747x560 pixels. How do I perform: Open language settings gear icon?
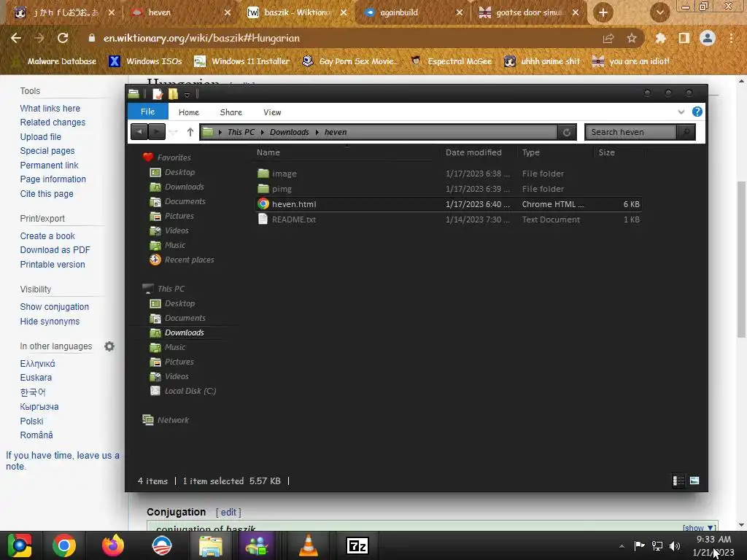coord(109,346)
